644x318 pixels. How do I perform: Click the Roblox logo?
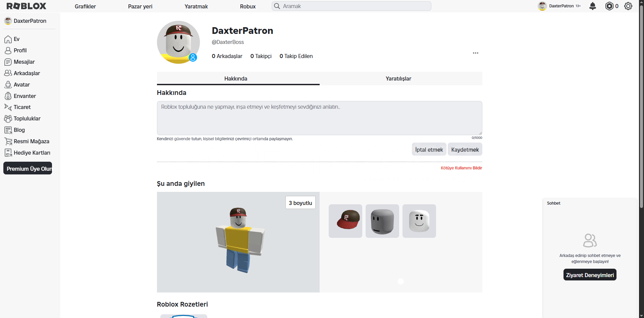pyautogui.click(x=26, y=6)
